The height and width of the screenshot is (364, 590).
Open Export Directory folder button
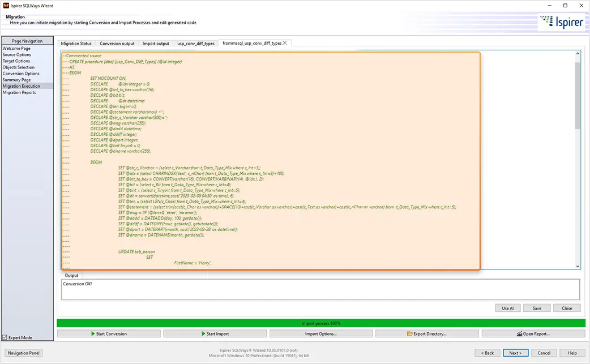[x=427, y=333]
